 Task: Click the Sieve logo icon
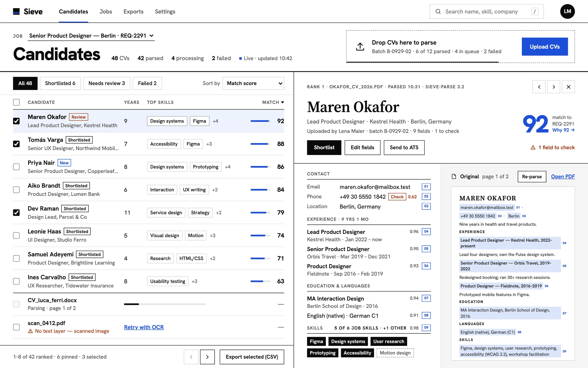(16, 12)
